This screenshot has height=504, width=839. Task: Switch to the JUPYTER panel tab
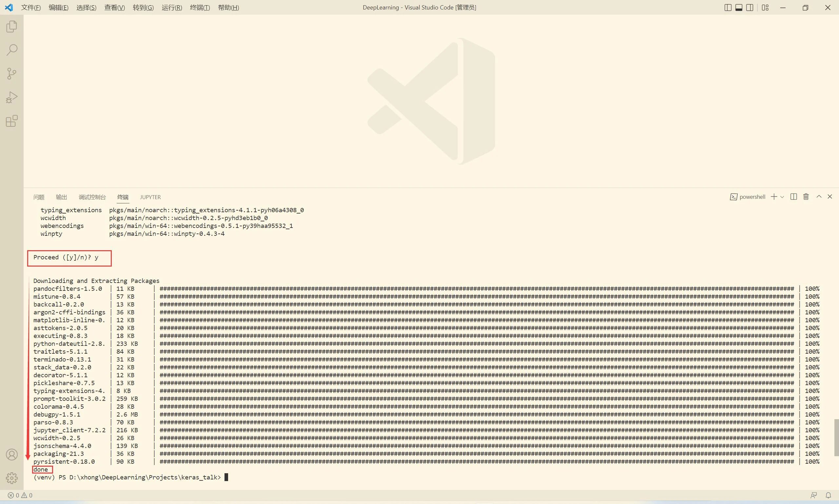[150, 197]
